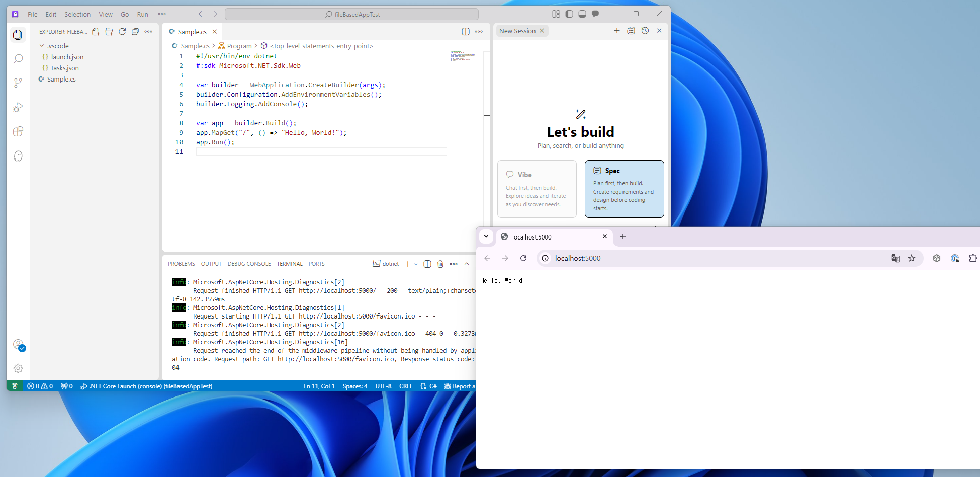Click the browser back arrow
Screen dimensions: 980x477
487,258
